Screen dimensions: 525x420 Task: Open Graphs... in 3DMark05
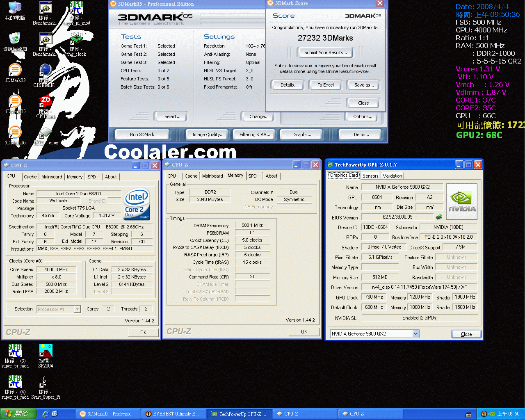[302, 135]
